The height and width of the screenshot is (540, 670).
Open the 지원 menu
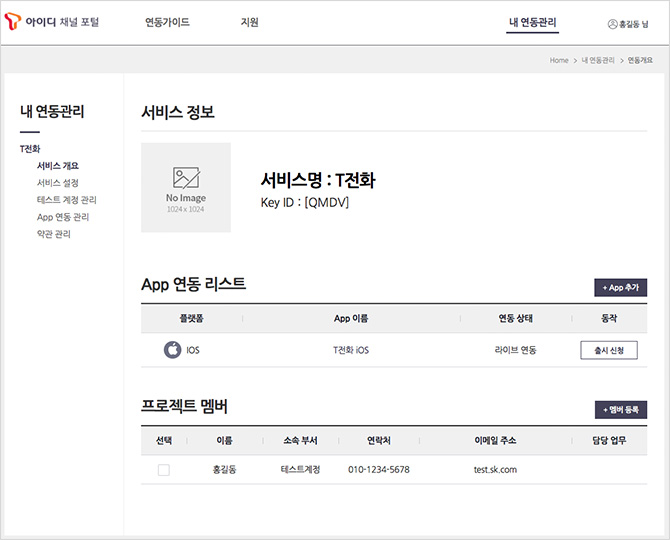[x=250, y=22]
